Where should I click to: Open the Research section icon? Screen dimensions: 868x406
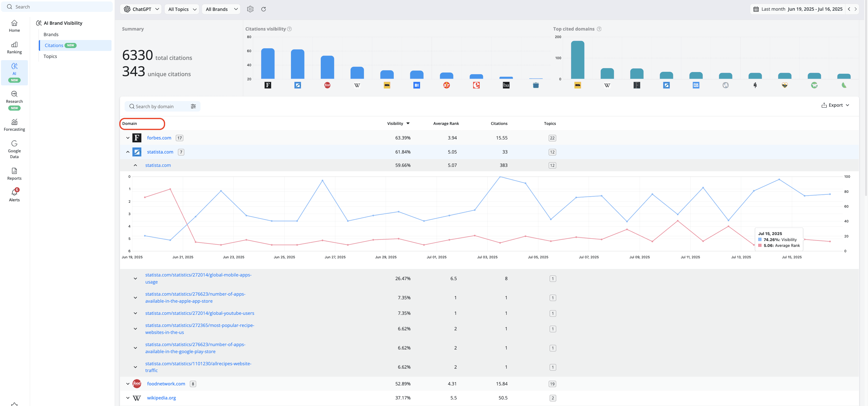click(x=14, y=94)
